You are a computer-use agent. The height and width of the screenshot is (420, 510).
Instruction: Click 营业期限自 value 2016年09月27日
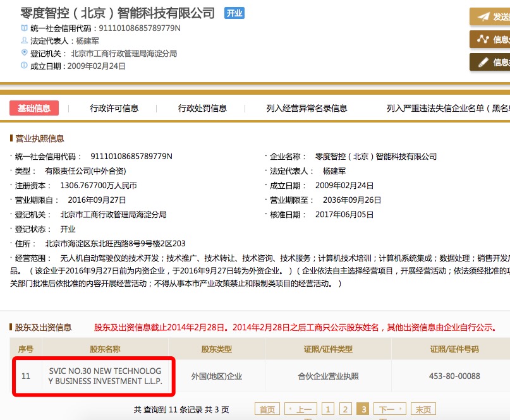click(97, 200)
